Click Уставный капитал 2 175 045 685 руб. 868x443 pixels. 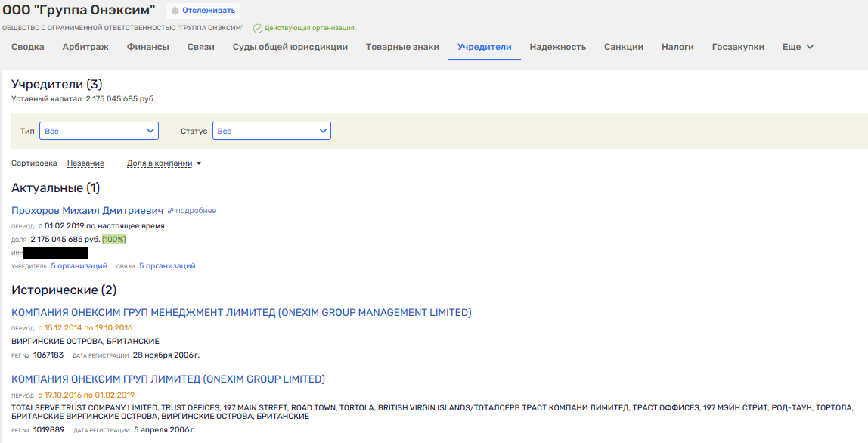[83, 99]
